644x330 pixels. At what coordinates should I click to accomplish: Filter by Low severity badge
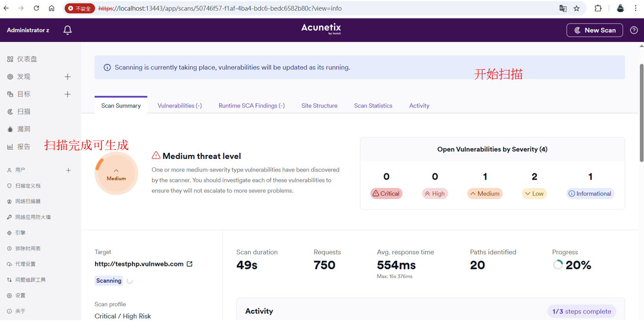pyautogui.click(x=534, y=194)
